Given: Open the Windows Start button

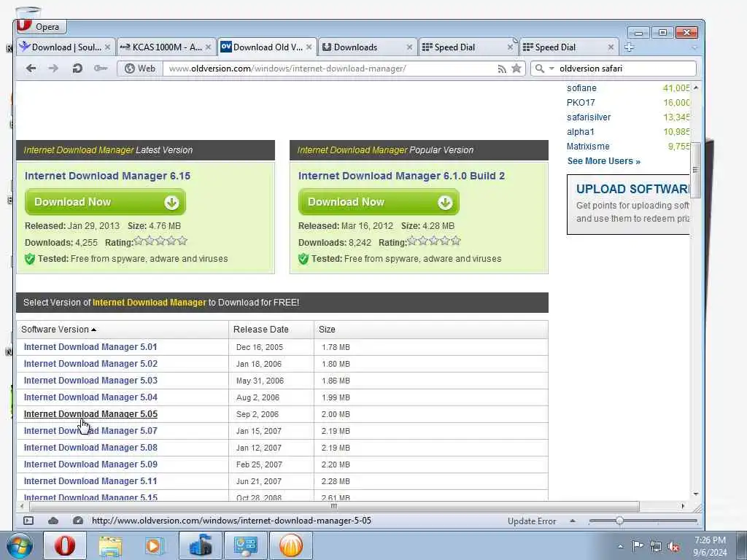Looking at the screenshot, I should coord(19,545).
